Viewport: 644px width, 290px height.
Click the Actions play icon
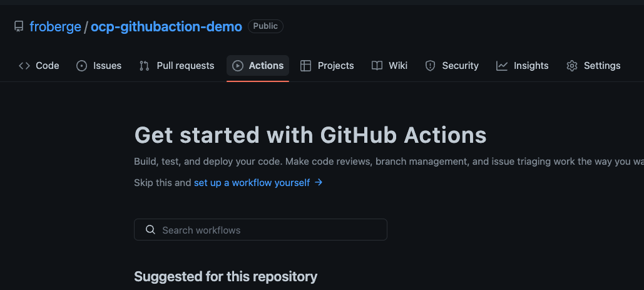click(x=238, y=66)
